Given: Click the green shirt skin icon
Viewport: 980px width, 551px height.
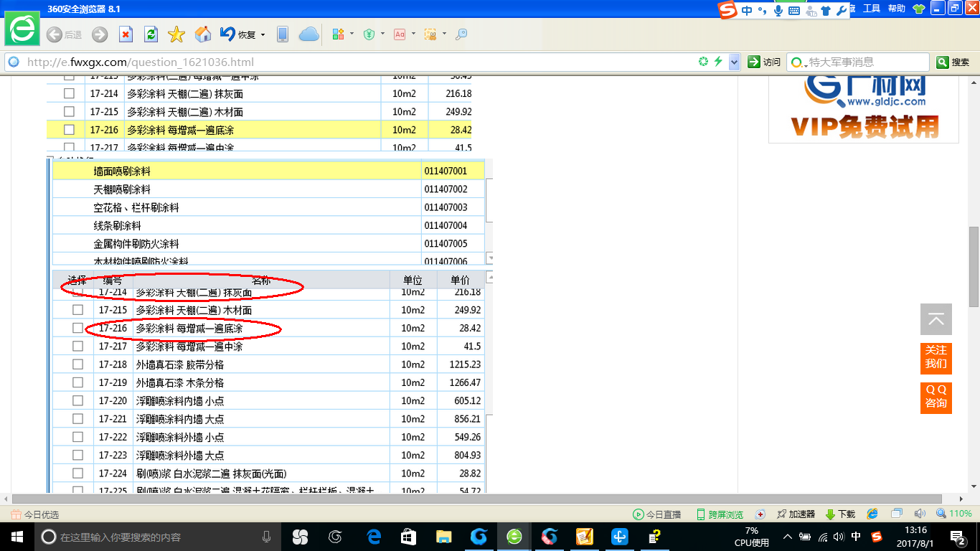Looking at the screenshot, I should pos(919,9).
